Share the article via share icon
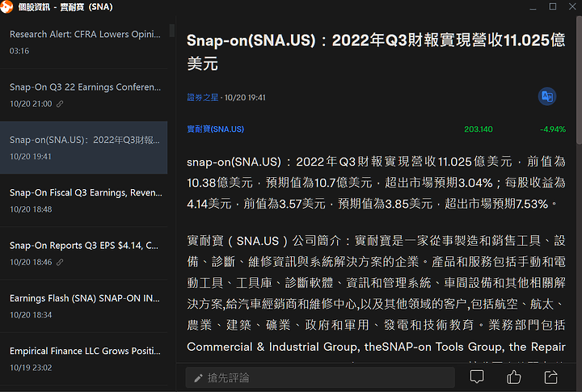Viewport: 582px width, 392px height. pyautogui.click(x=550, y=377)
